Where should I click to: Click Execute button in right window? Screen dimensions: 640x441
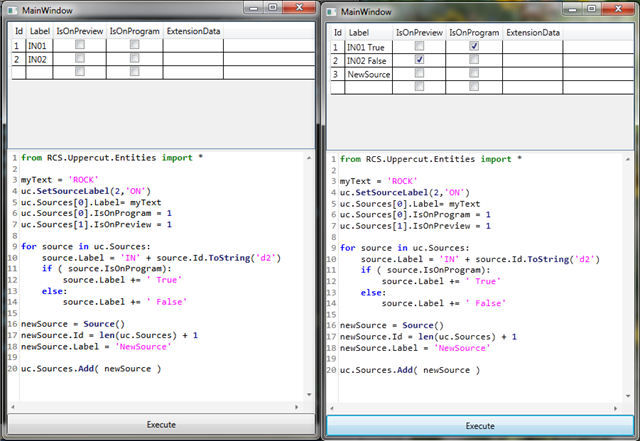pyautogui.click(x=480, y=426)
